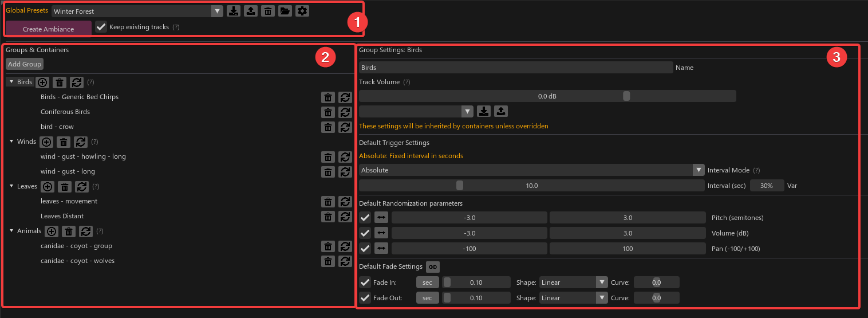Screen dimensions: 868x318
Task: Collapse the Animals group
Action: 11,231
